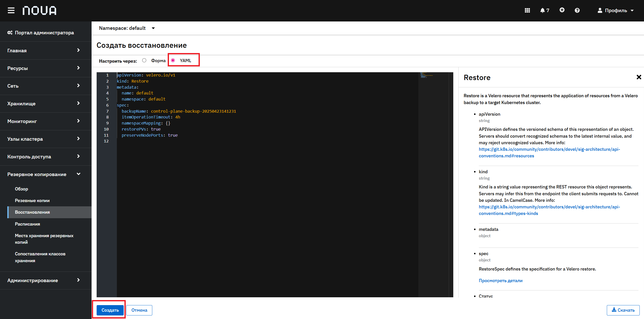
Task: Collapse the Резервное копирование section
Action: (46, 174)
